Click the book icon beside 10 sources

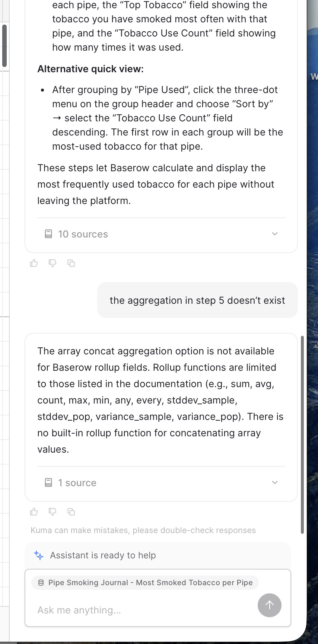pos(48,234)
